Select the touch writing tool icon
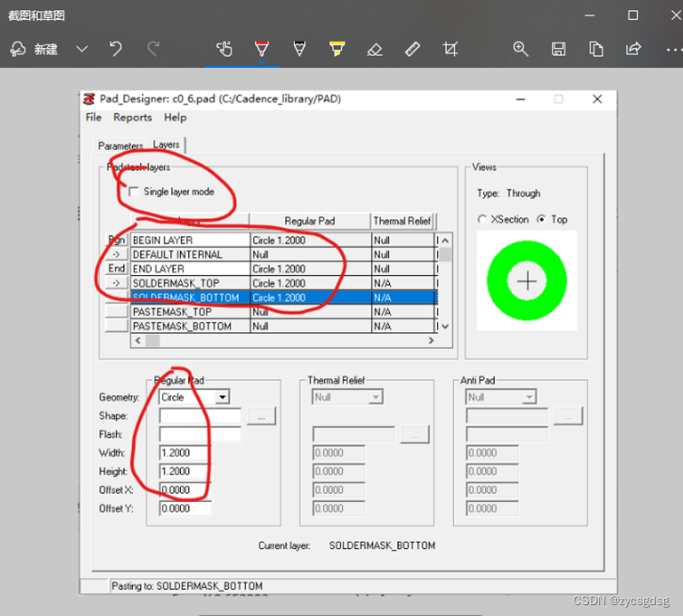This screenshot has height=616, width=683. [224, 49]
